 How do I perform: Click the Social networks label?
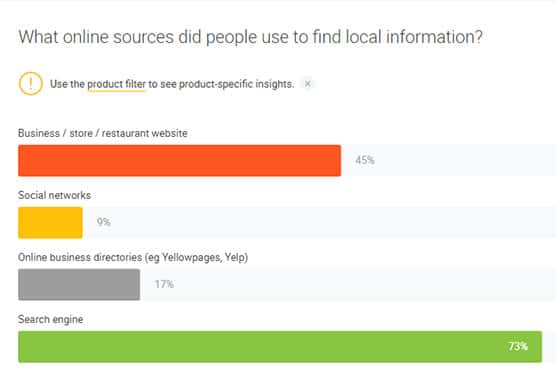pos(55,195)
